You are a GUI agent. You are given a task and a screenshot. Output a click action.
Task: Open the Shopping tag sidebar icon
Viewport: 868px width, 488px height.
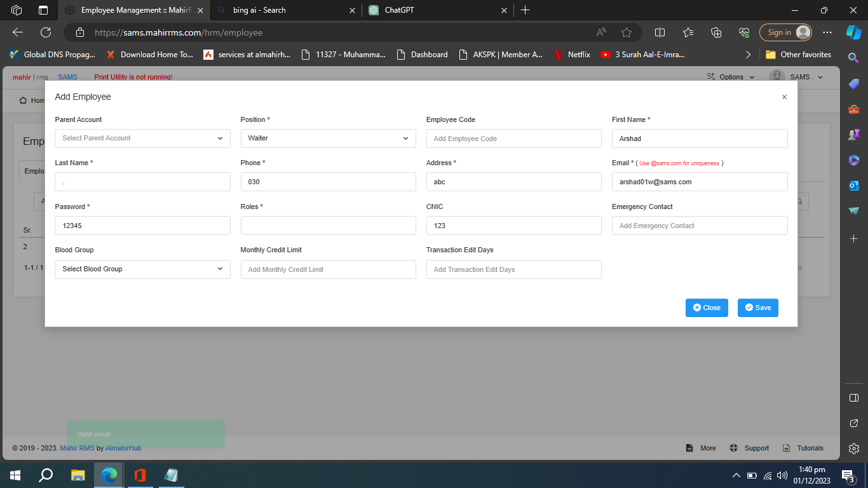(x=854, y=83)
